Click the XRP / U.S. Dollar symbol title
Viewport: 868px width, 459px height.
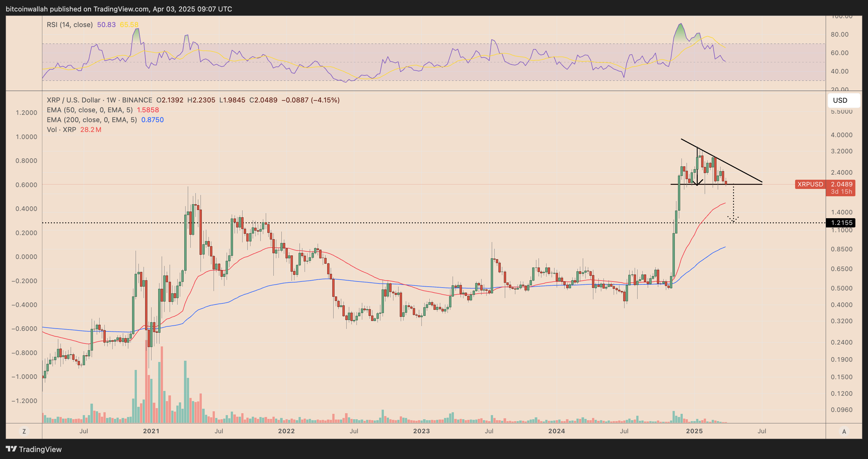pos(74,100)
